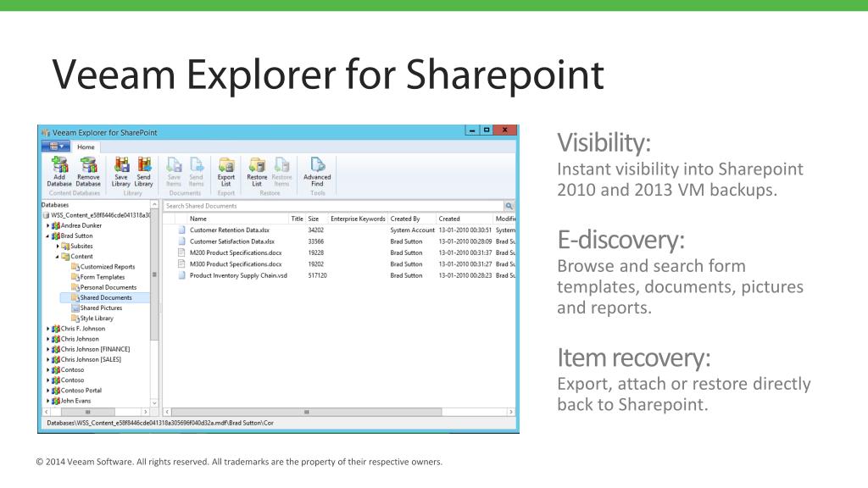Click tree scroll-down arrow
The width and height of the screenshot is (868, 488).
[154, 403]
